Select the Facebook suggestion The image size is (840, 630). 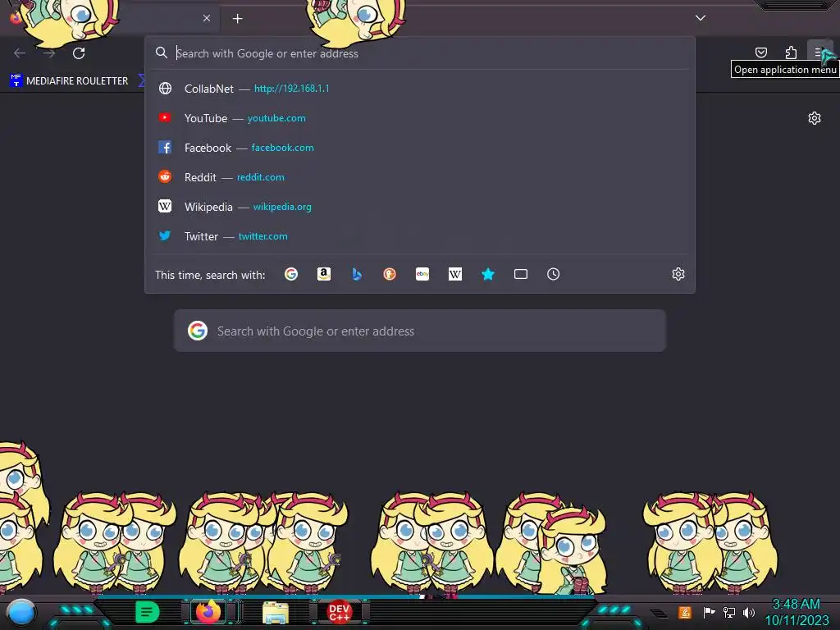[420, 148]
